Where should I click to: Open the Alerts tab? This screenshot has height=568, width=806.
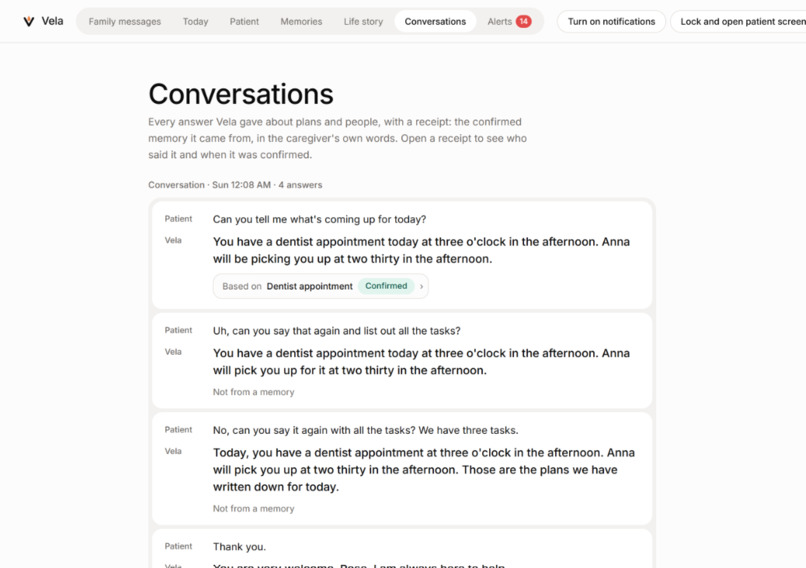[x=509, y=22]
